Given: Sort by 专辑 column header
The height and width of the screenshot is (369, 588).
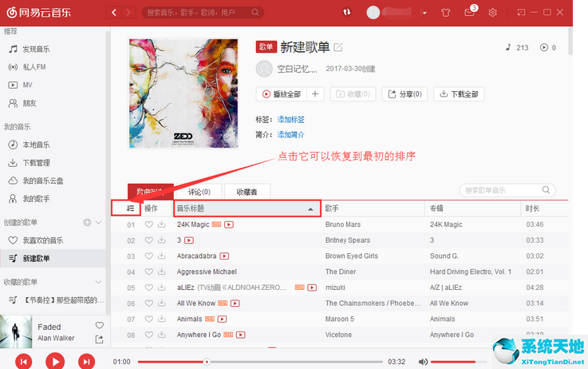Looking at the screenshot, I should click(x=473, y=208).
